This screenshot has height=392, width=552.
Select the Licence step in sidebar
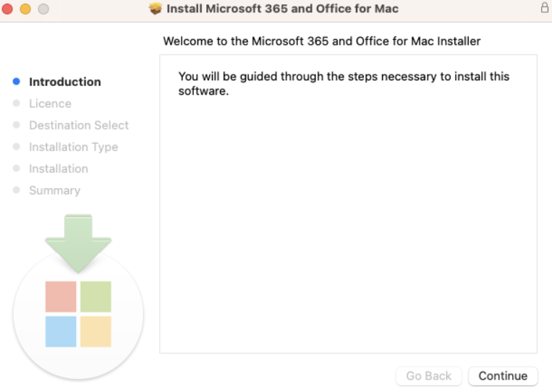[x=51, y=103]
